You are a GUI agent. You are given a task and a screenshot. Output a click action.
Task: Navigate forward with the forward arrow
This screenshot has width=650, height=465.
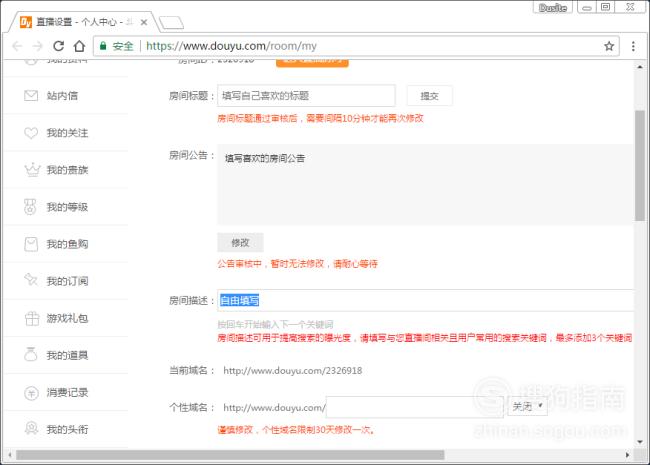click(38, 46)
